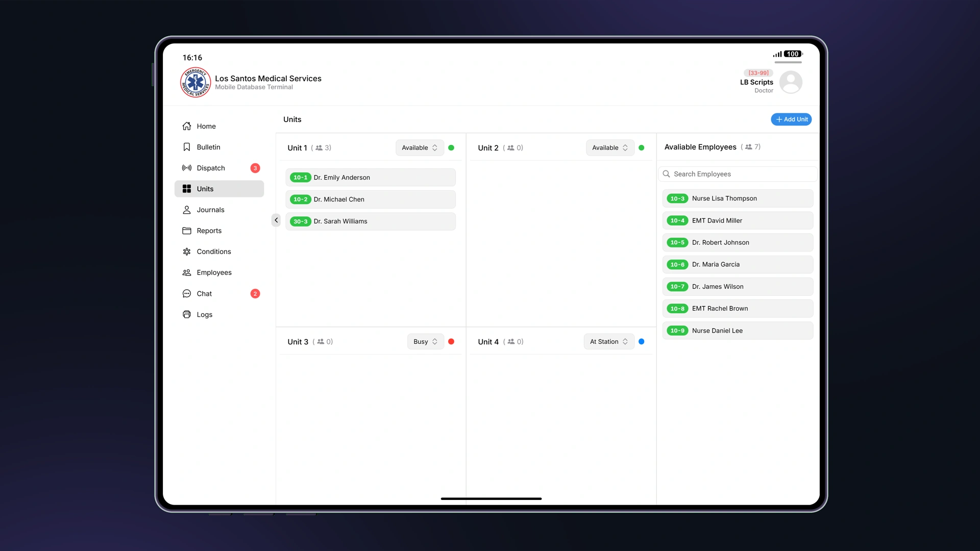Click the Reports folder icon
980x551 pixels.
pos(187,231)
